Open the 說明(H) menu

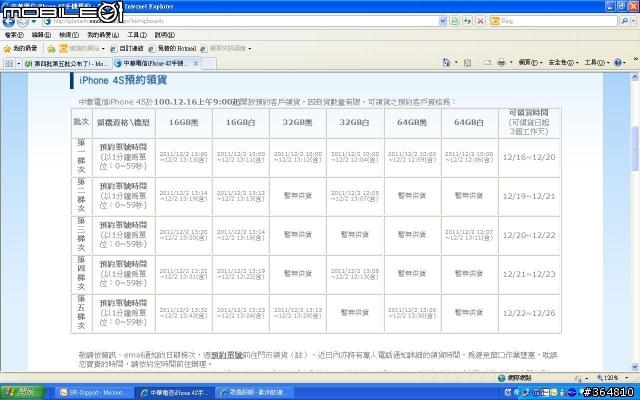164,35
